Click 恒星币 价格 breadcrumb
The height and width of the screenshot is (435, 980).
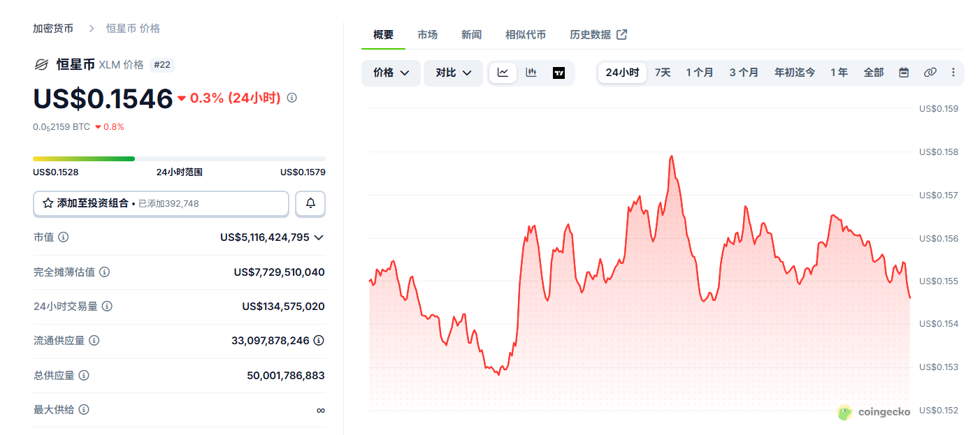[x=133, y=29]
